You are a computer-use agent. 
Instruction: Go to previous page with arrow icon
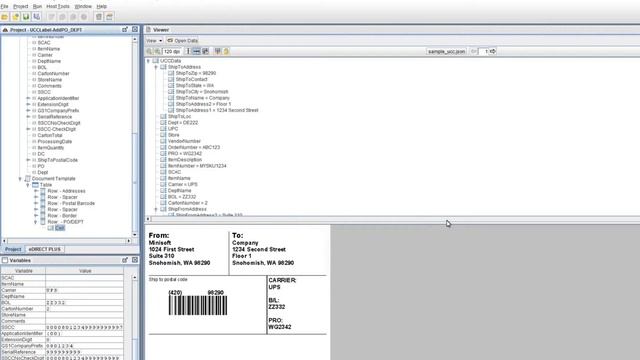[474, 51]
